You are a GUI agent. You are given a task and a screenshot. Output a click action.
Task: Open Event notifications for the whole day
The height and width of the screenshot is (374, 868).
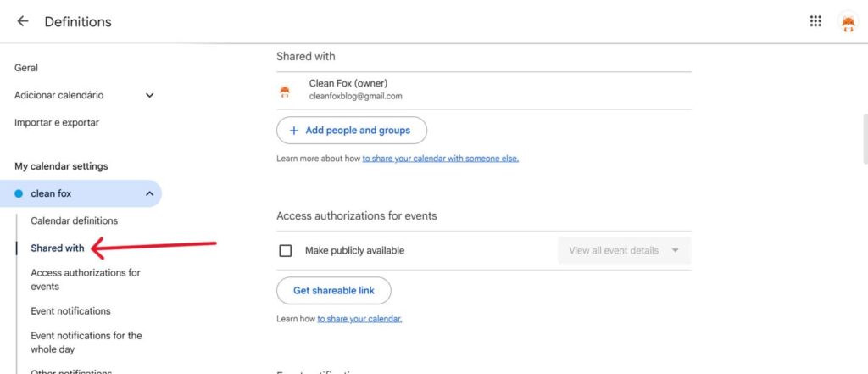86,343
